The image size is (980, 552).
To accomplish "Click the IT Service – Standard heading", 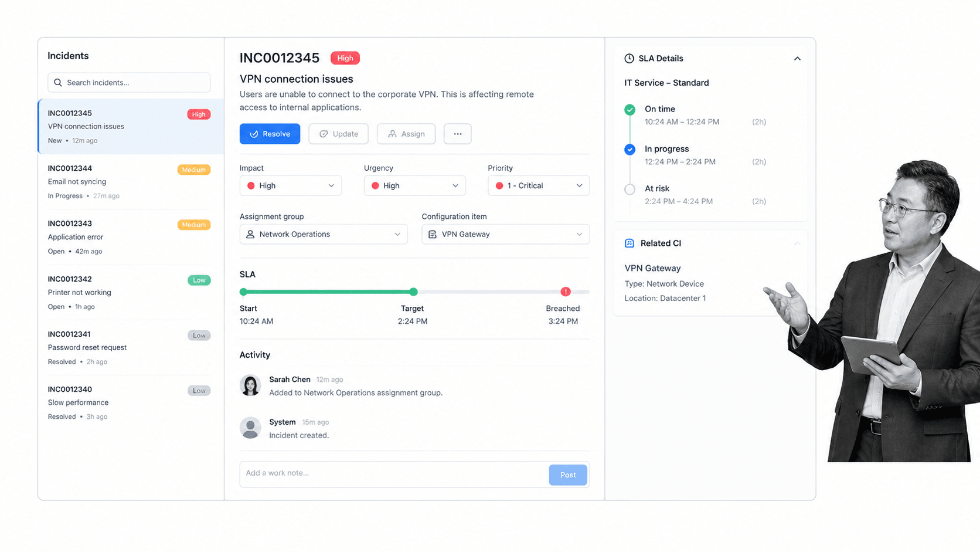I will [666, 83].
